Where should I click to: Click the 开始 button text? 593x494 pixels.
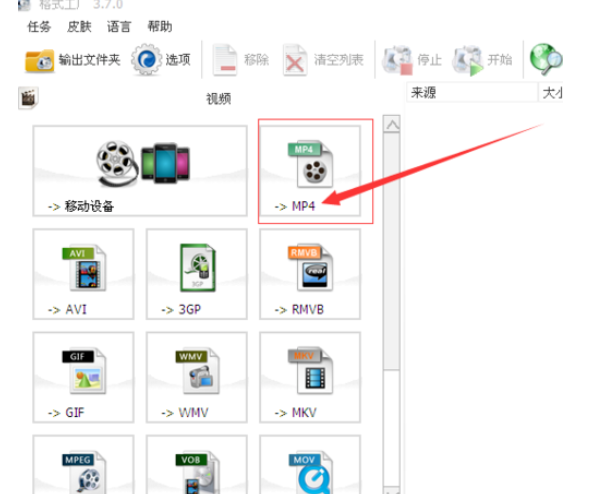click(500, 60)
